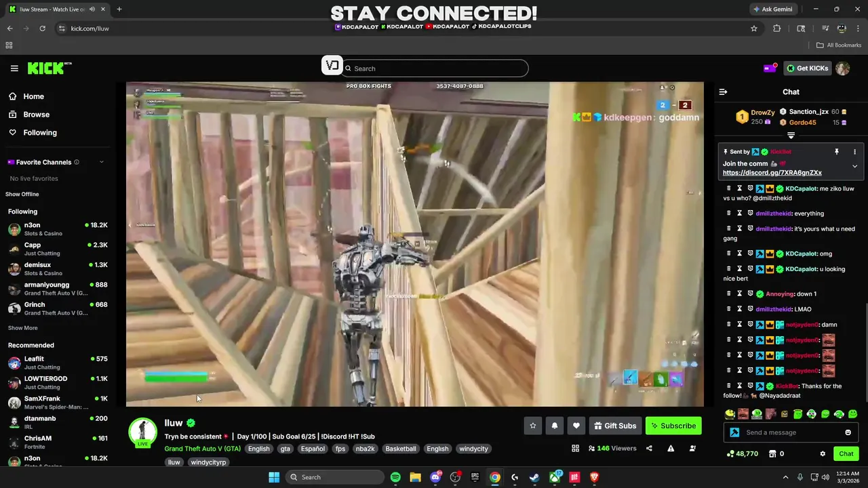Click the KICK logo
Screen dimensions: 868x488
50,68
